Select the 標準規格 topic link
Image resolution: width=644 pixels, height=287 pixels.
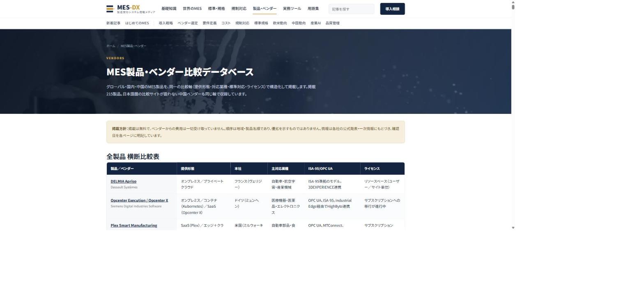pos(261,23)
